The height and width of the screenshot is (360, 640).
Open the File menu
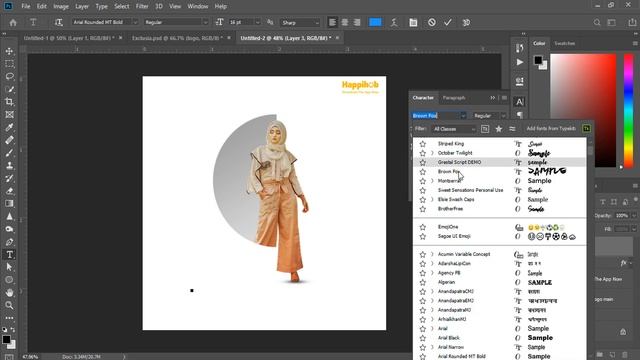[26, 6]
